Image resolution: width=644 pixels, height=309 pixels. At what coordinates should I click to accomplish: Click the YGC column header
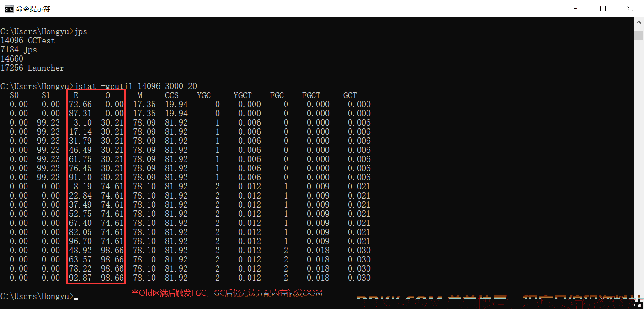[x=204, y=95]
